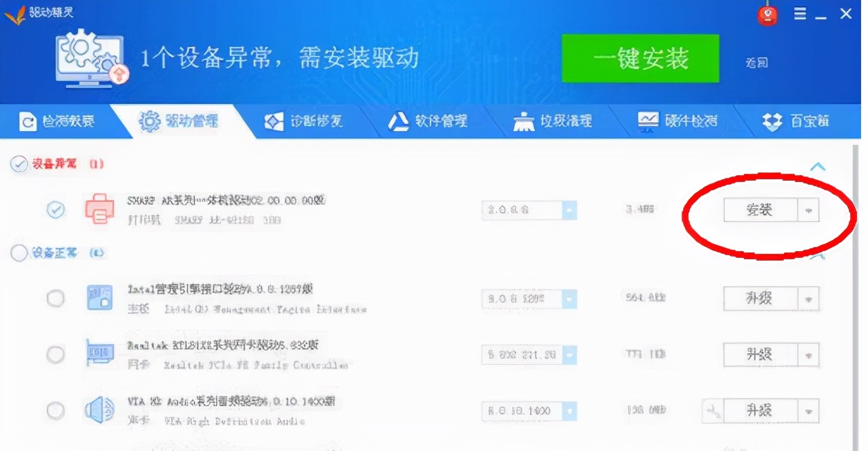Uncheck the abnormal printer driver checkbox
Image resolution: width=868 pixels, height=451 pixels.
tap(56, 210)
